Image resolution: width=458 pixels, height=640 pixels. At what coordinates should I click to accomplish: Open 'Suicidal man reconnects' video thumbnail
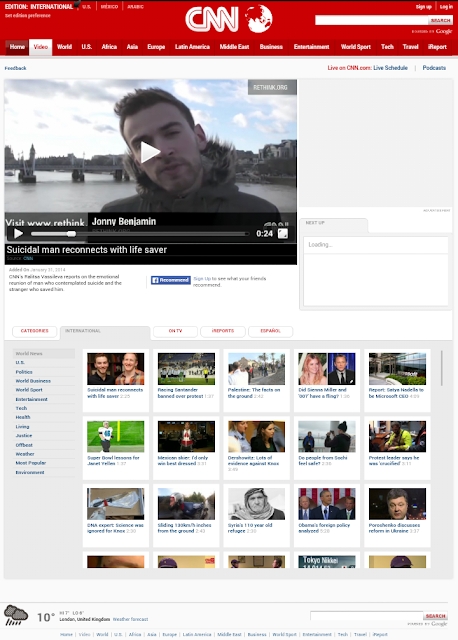(x=116, y=369)
